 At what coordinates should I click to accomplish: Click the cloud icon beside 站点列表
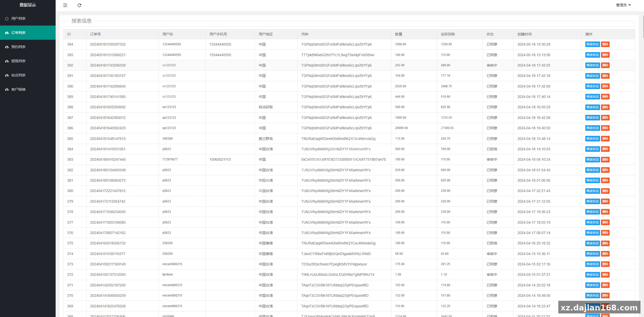point(7,75)
